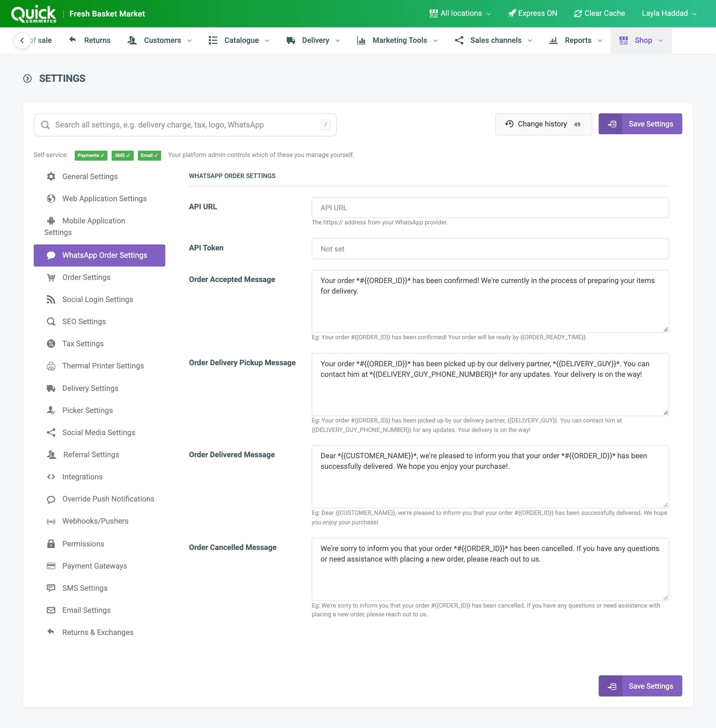Image resolution: width=716 pixels, height=728 pixels.
Task: Click the Webhooks/Pushers broadcast icon
Action: pos(51,521)
